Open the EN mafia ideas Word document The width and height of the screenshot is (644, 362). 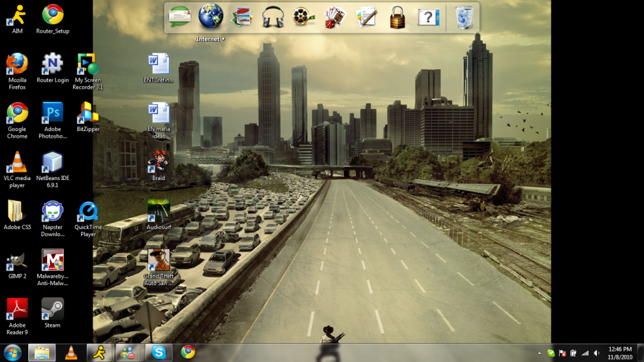point(159,113)
